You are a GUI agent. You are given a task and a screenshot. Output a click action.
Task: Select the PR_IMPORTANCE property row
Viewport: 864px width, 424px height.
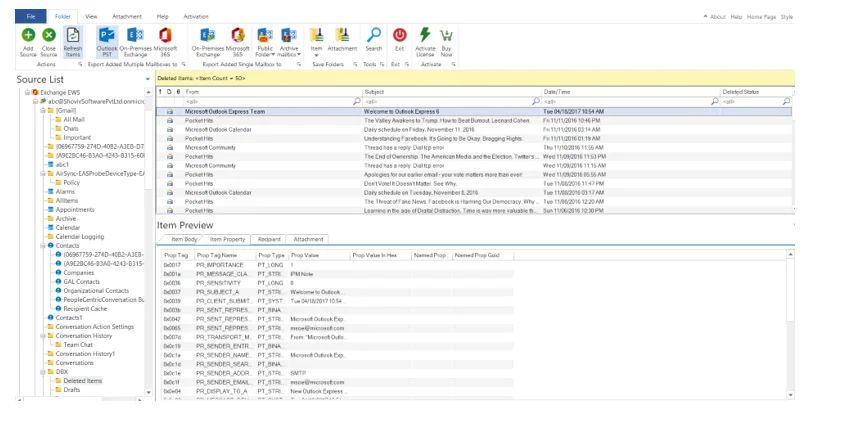click(338, 265)
